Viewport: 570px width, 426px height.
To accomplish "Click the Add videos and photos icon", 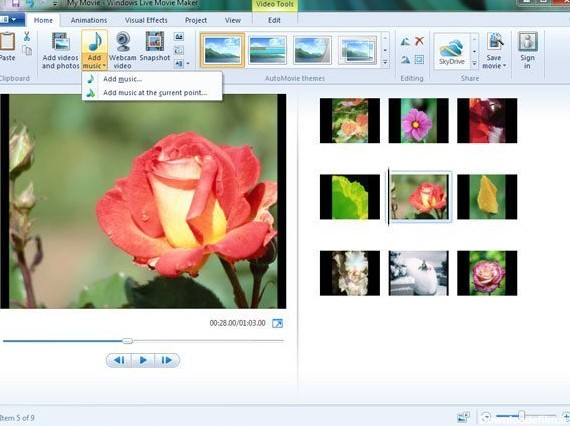I will click(x=60, y=51).
